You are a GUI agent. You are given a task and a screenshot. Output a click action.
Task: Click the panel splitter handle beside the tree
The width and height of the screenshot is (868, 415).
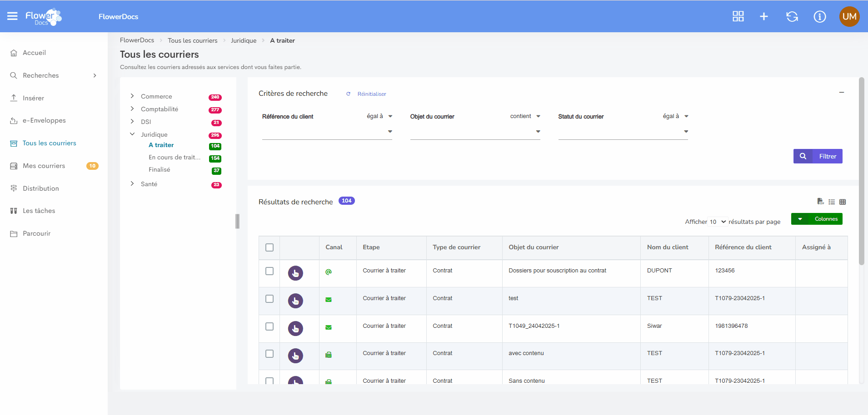coord(237,221)
